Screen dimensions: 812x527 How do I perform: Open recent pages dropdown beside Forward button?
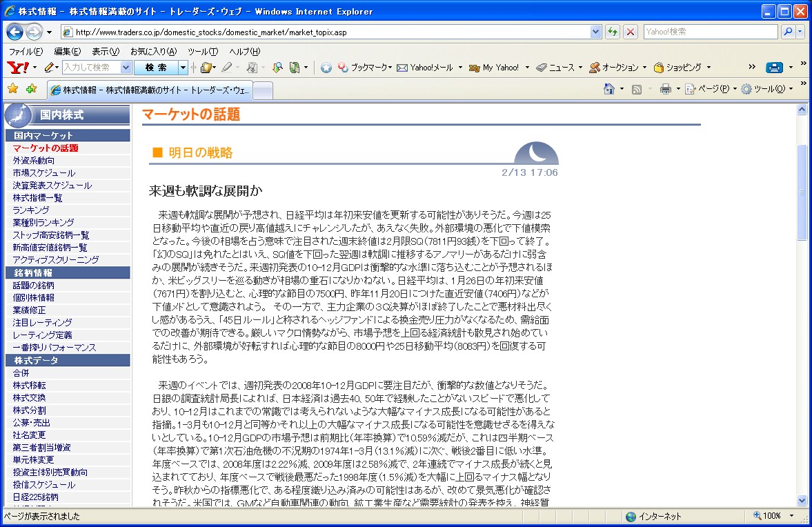(x=49, y=32)
